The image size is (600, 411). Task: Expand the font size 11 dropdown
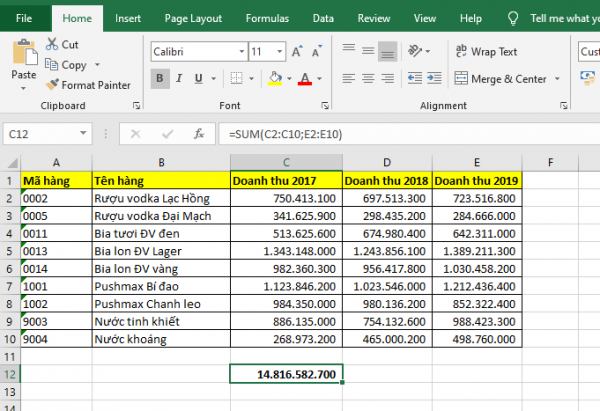coord(281,52)
